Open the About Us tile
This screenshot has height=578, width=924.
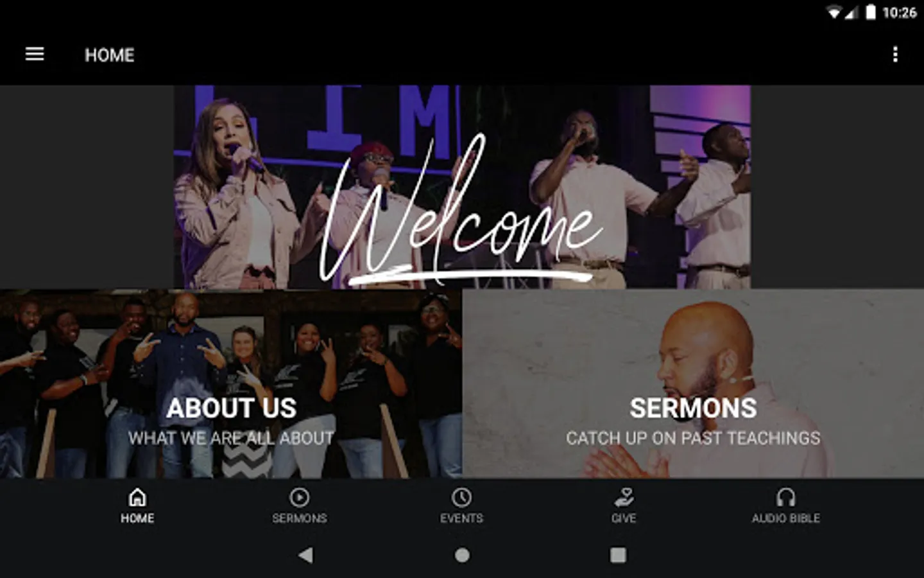click(x=231, y=383)
